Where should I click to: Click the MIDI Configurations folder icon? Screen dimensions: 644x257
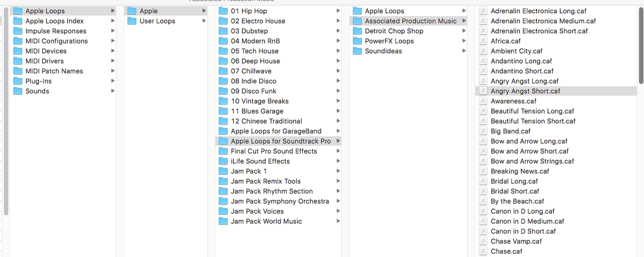click(x=18, y=41)
